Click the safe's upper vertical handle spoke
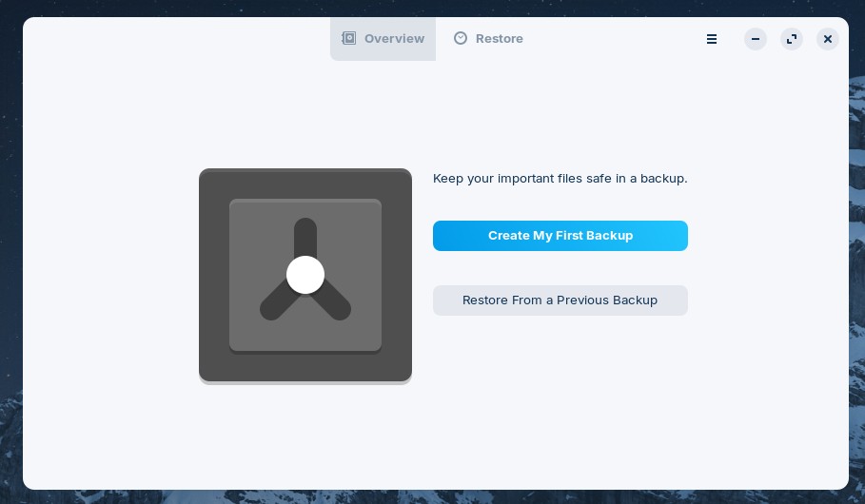This screenshot has height=504, width=865. click(x=305, y=236)
